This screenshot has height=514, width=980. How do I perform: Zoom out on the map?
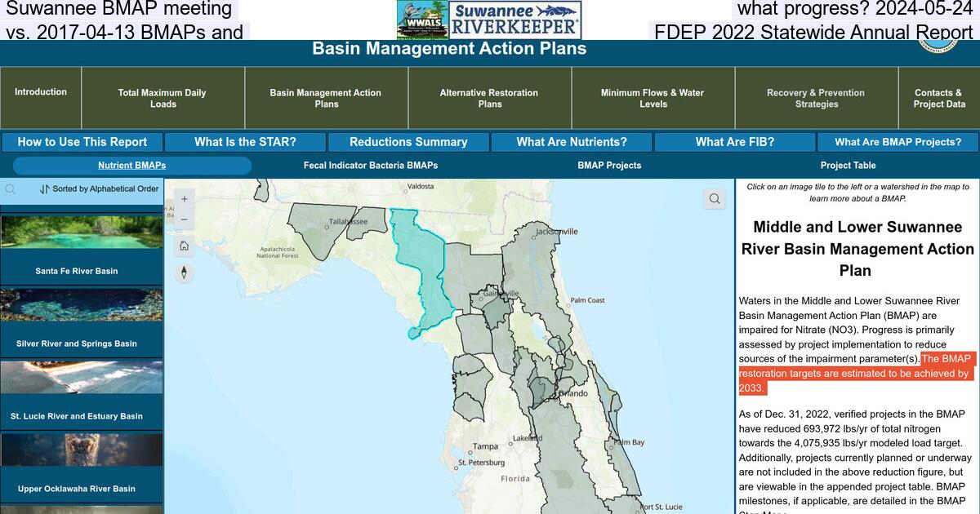(185, 219)
